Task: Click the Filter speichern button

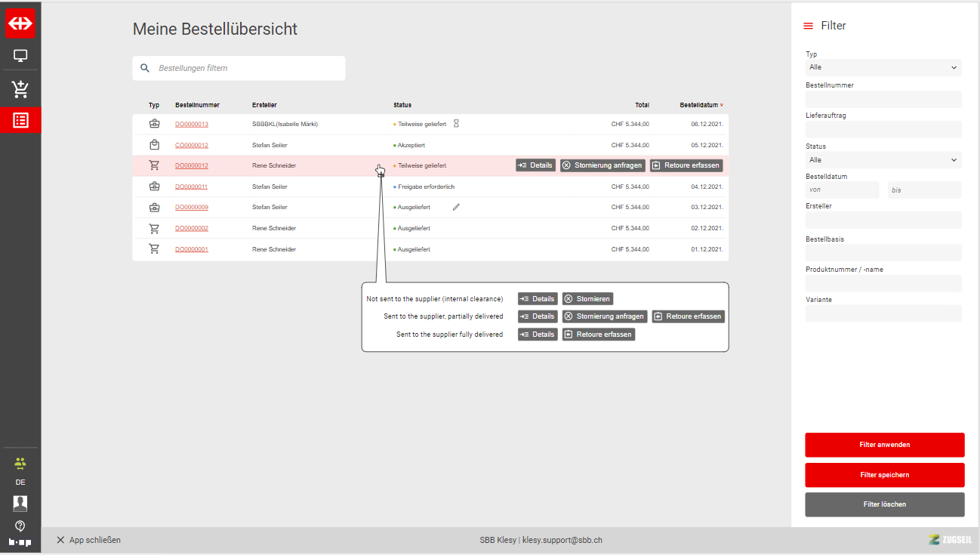Action: (884, 475)
